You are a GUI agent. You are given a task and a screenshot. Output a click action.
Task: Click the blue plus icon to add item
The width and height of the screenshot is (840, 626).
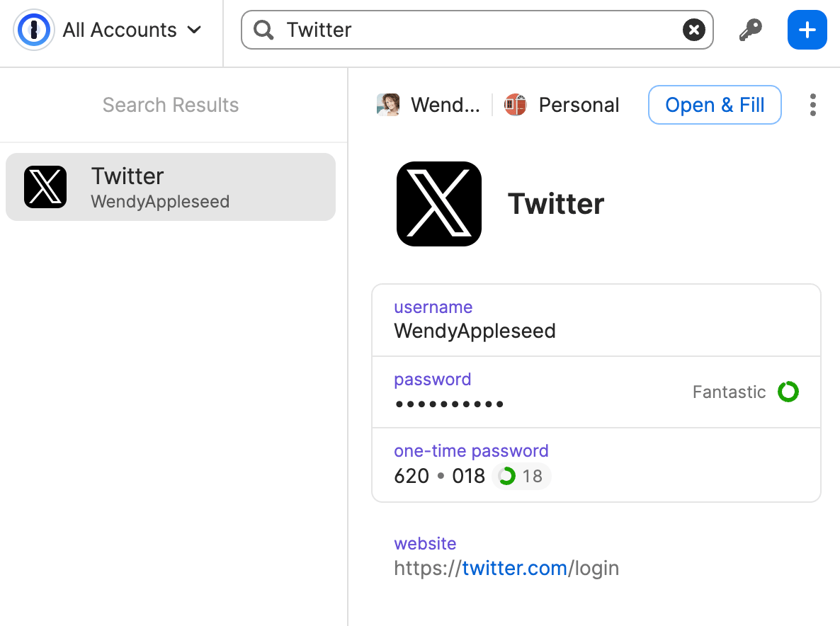[807, 30]
